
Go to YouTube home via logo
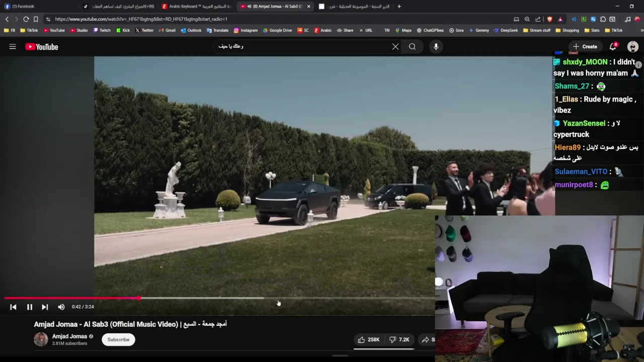click(42, 47)
